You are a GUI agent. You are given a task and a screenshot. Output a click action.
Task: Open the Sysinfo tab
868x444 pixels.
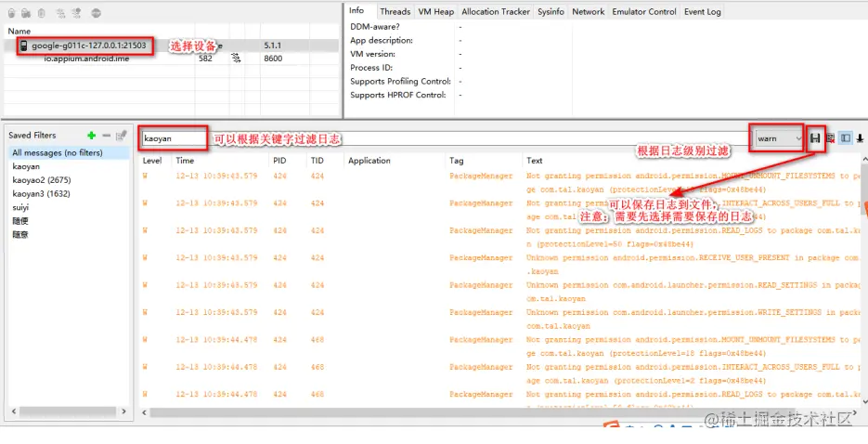pyautogui.click(x=551, y=12)
